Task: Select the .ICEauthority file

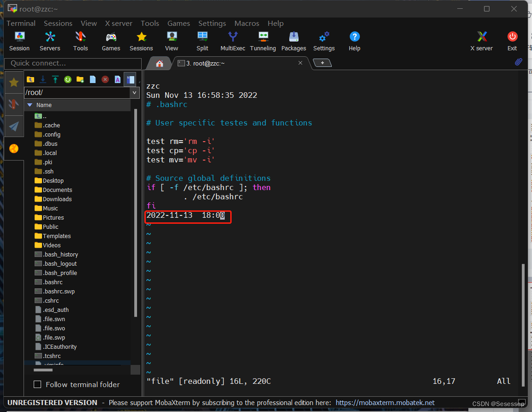Action: 56,346
